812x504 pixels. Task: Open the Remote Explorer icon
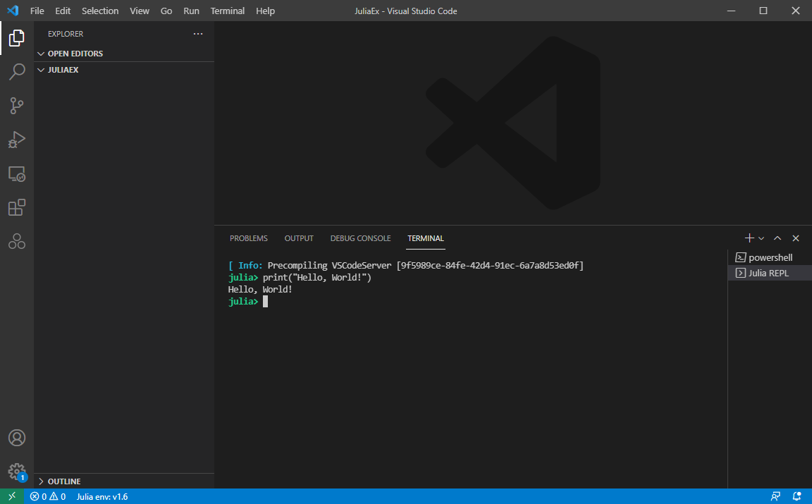pyautogui.click(x=17, y=174)
